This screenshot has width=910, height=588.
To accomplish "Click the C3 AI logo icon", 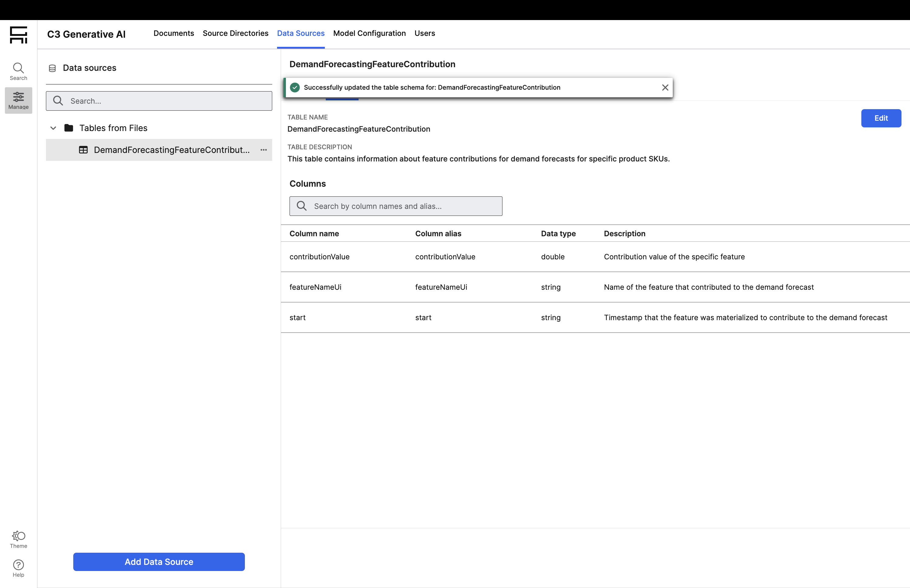I will [x=18, y=35].
